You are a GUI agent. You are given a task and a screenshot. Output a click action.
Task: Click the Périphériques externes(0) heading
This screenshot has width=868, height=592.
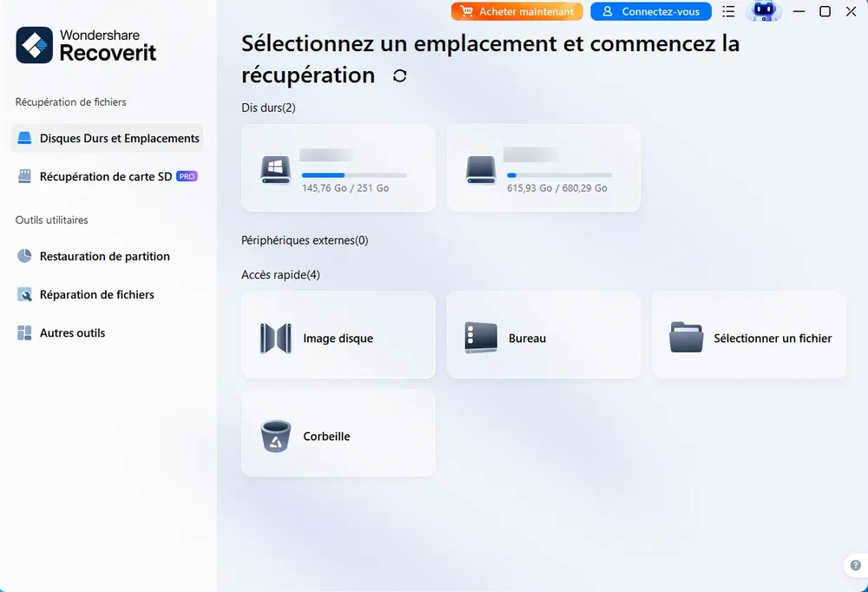point(305,240)
